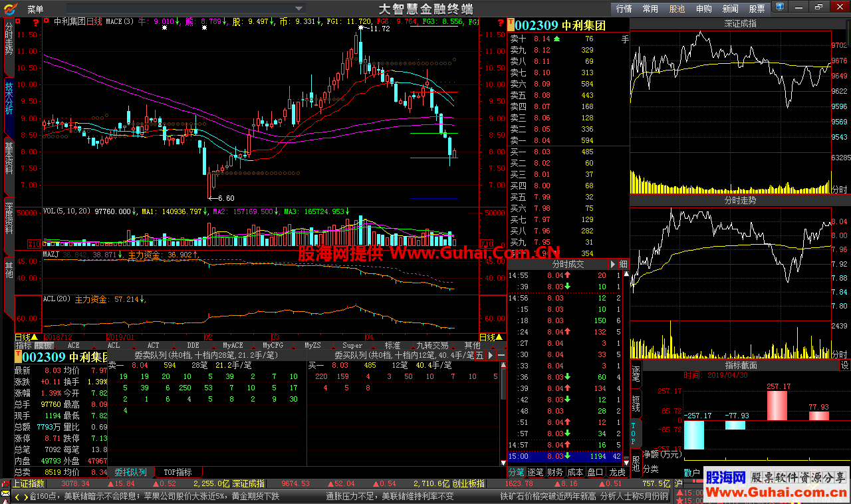Open the 申购 top menu
Screen dimensions: 851x504
tap(703, 9)
